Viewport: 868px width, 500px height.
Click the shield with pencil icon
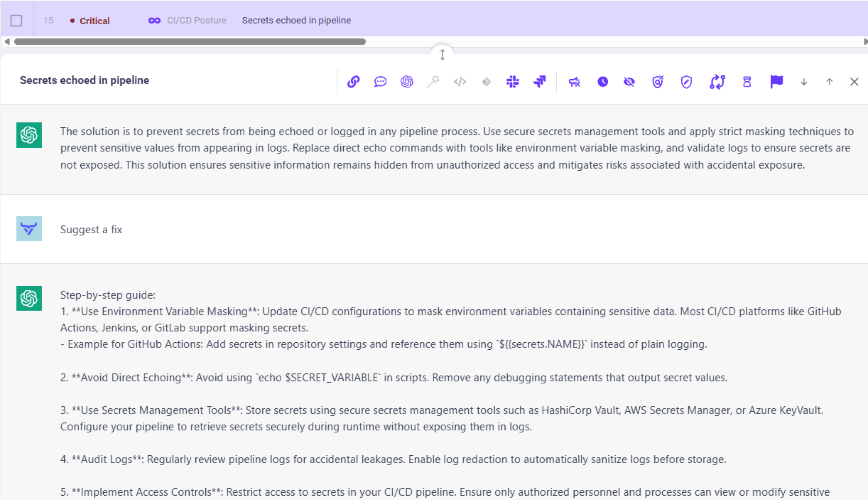coord(686,82)
